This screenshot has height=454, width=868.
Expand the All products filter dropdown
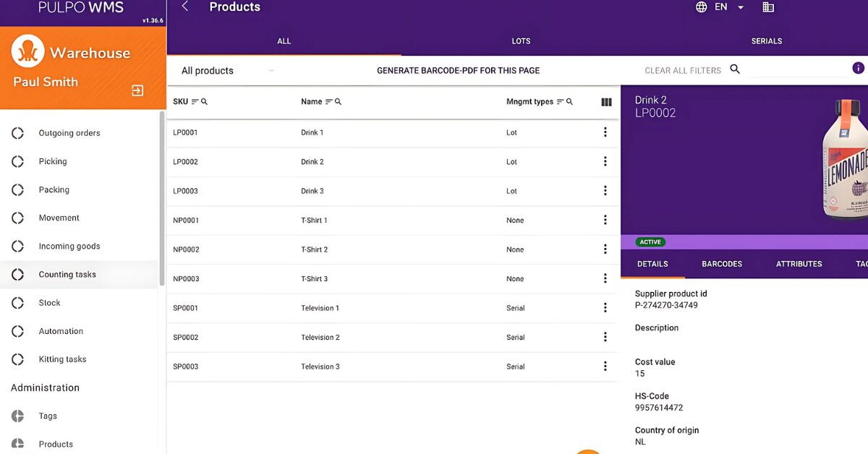pyautogui.click(x=271, y=71)
